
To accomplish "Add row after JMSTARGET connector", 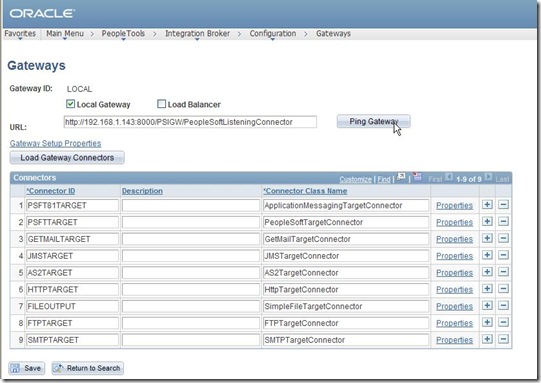I will [487, 255].
